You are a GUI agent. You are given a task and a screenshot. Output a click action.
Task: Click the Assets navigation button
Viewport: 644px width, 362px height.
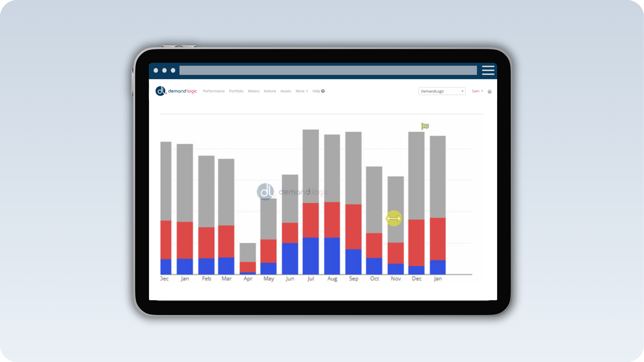(285, 91)
